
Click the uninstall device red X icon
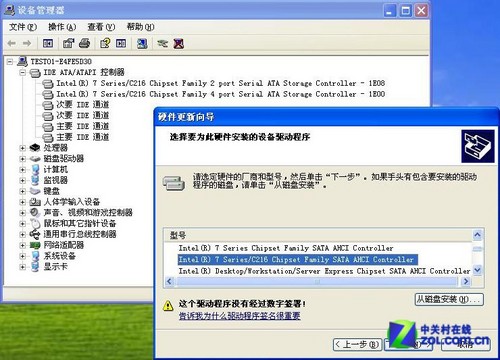(x=179, y=43)
